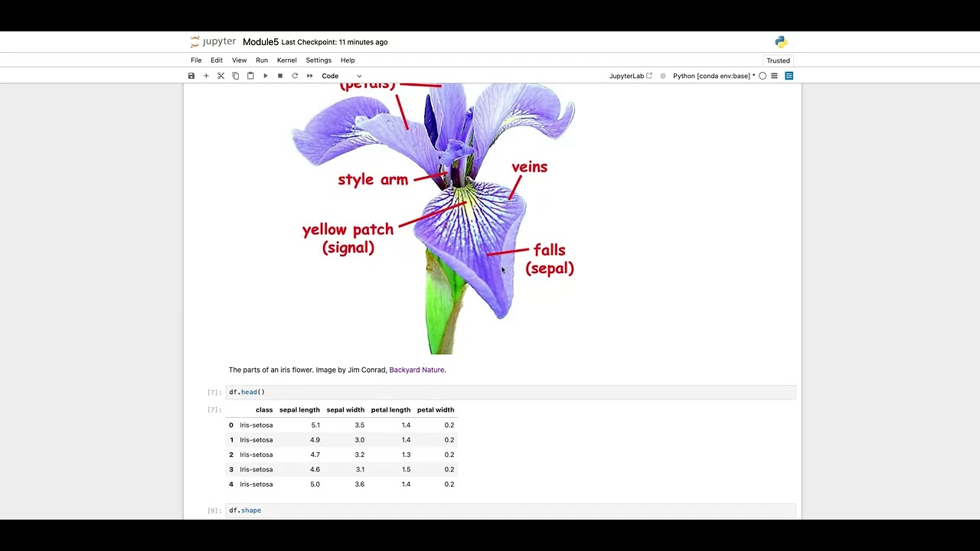Open notebook in JupyterLab

[631, 76]
